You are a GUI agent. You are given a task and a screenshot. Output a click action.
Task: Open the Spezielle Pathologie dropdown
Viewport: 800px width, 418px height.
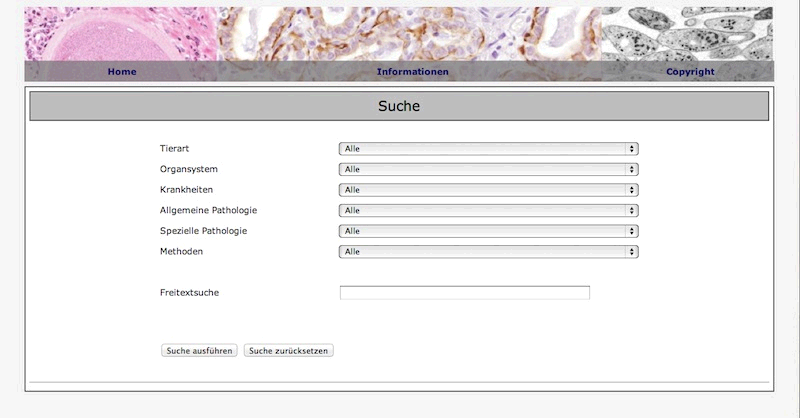(488, 231)
